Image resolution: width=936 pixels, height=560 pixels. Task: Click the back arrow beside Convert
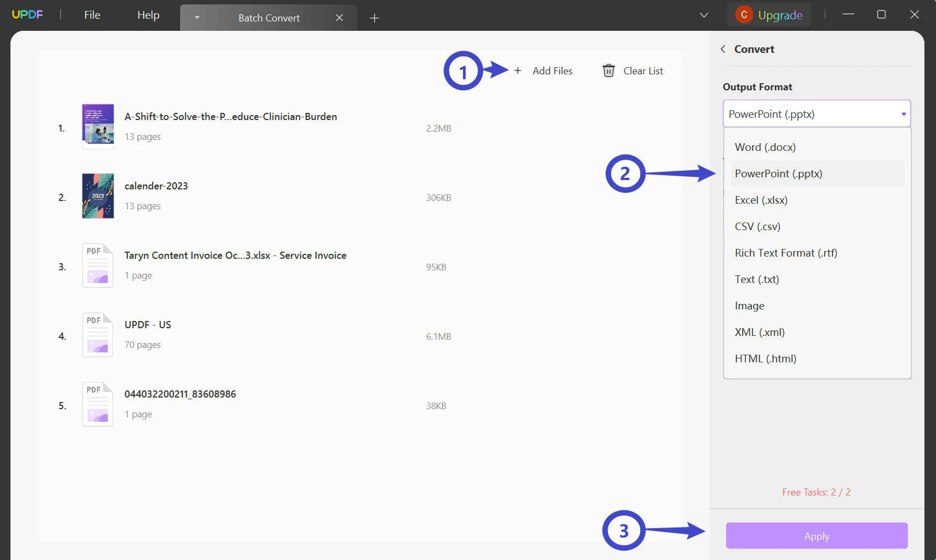click(x=723, y=49)
